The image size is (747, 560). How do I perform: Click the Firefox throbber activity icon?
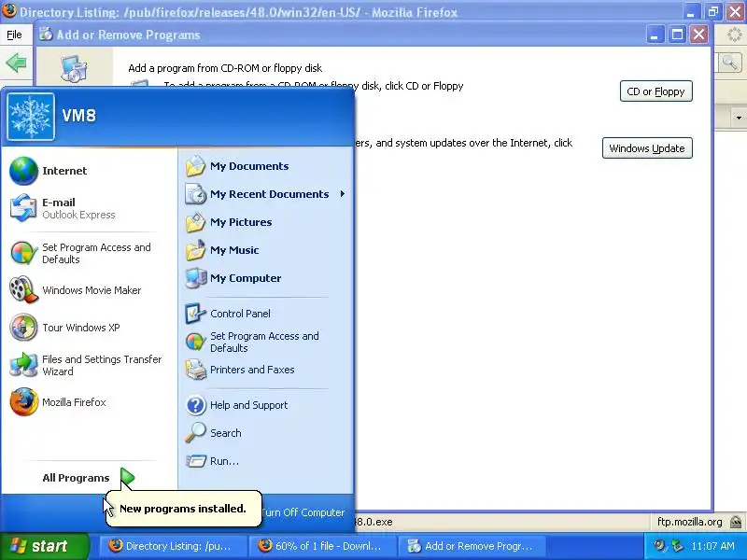734,35
